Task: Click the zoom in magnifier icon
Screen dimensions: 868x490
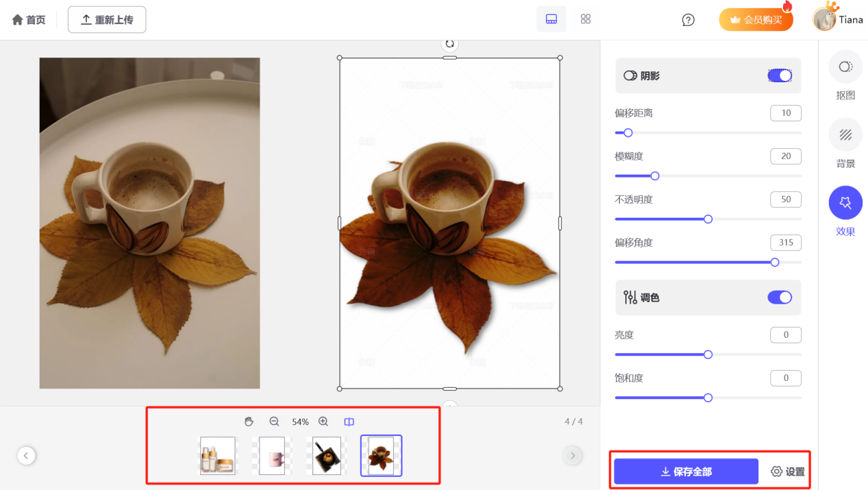Action: point(323,421)
